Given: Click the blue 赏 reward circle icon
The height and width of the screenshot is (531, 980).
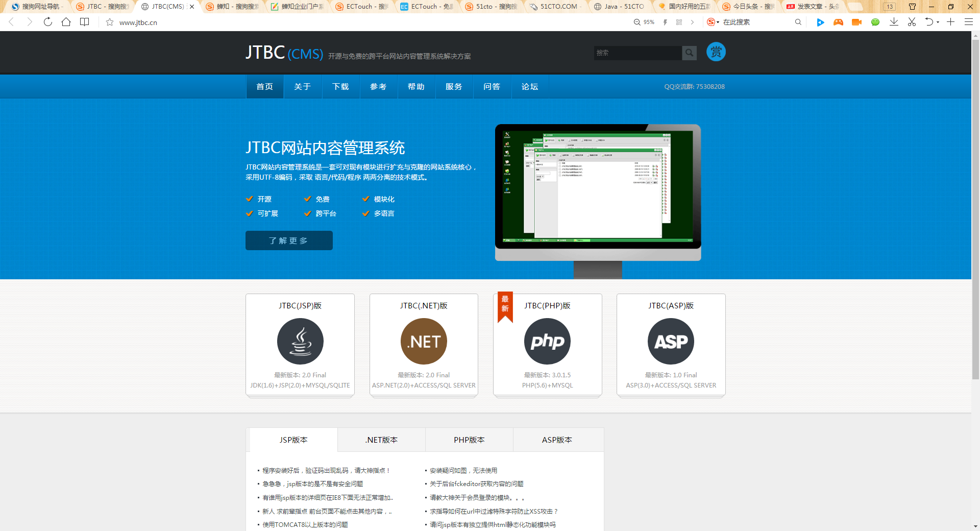Looking at the screenshot, I should tap(716, 52).
